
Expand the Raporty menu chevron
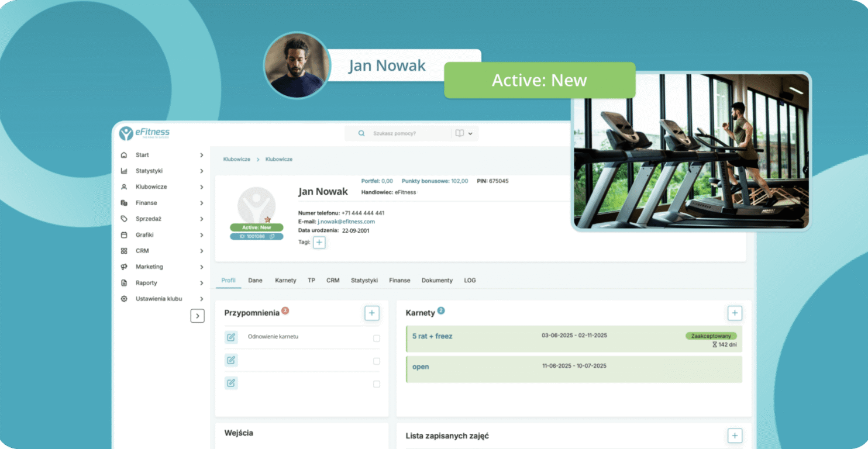(201, 283)
